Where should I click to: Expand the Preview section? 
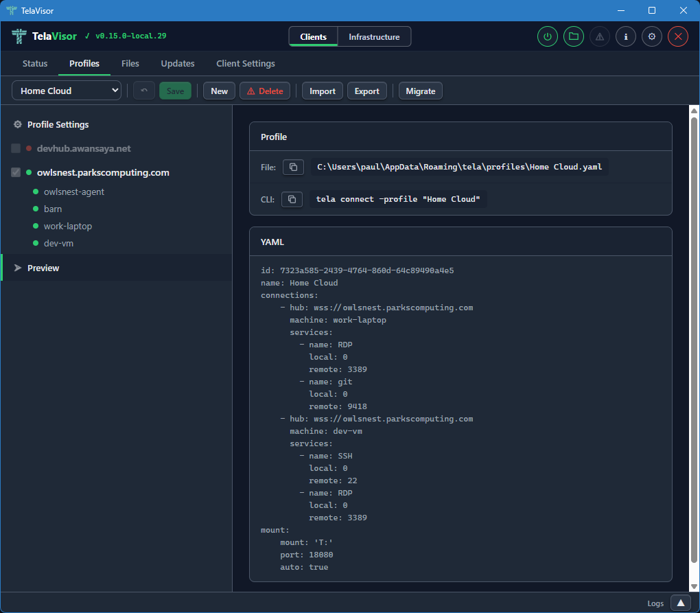117,268
